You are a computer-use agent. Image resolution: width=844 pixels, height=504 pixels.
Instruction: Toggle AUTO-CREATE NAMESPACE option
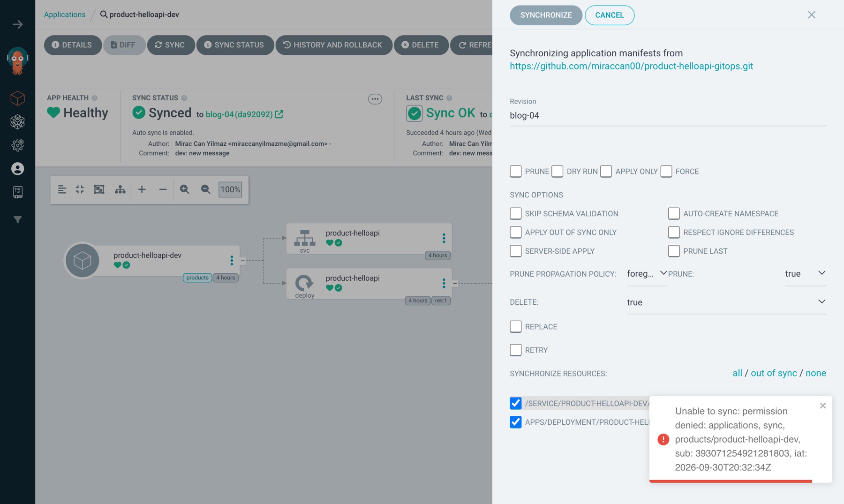(x=674, y=214)
